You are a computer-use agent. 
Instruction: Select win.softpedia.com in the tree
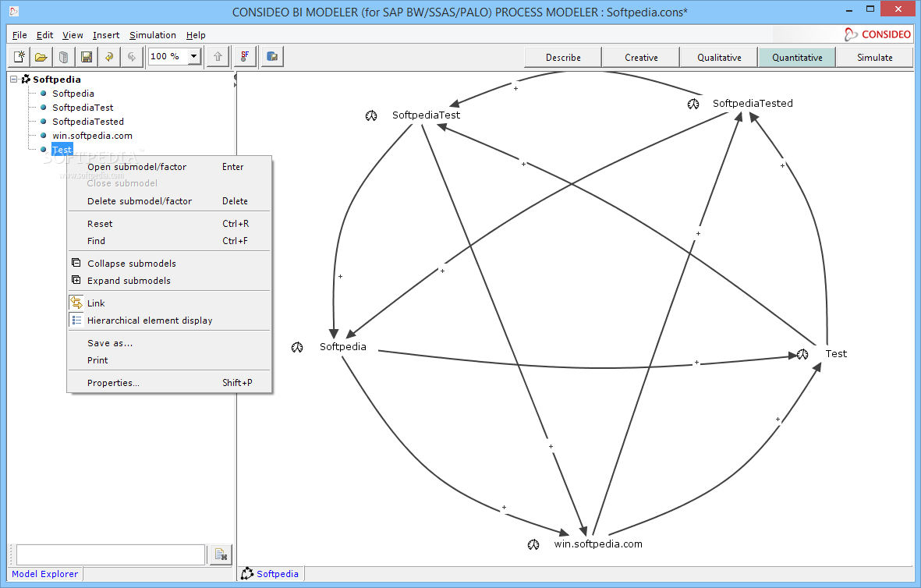coord(92,136)
